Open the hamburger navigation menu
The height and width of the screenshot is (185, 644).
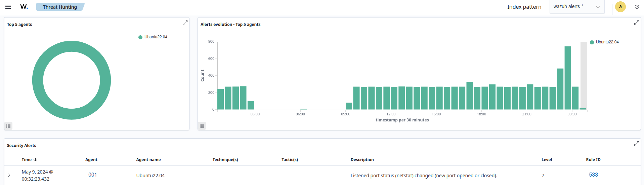tap(8, 7)
